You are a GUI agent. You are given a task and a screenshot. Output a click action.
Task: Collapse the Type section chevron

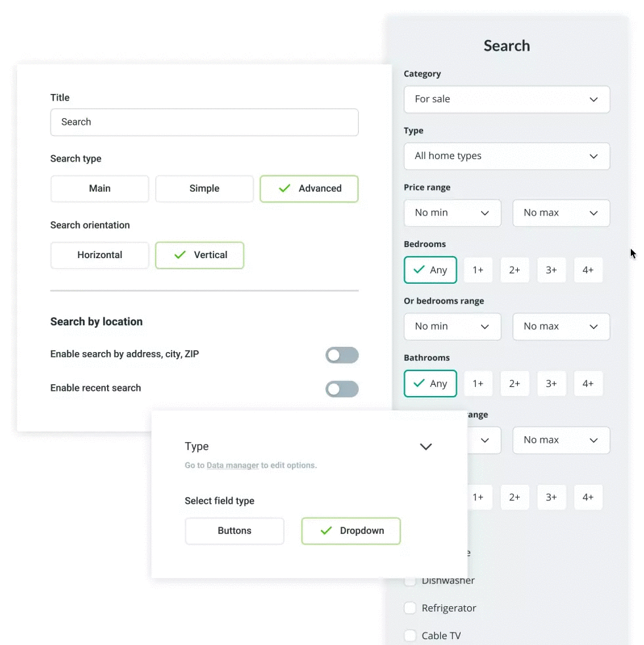(426, 447)
